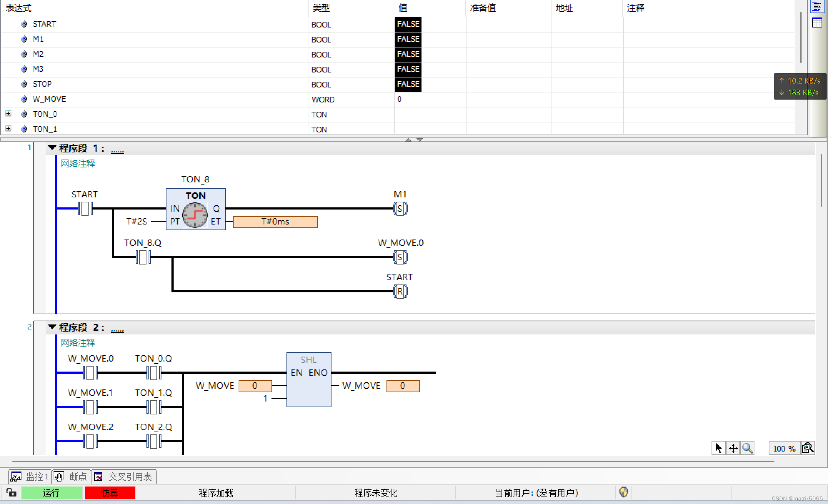Open the 交叉引用表 tab
This screenshot has height=504, width=828.
coord(124,477)
